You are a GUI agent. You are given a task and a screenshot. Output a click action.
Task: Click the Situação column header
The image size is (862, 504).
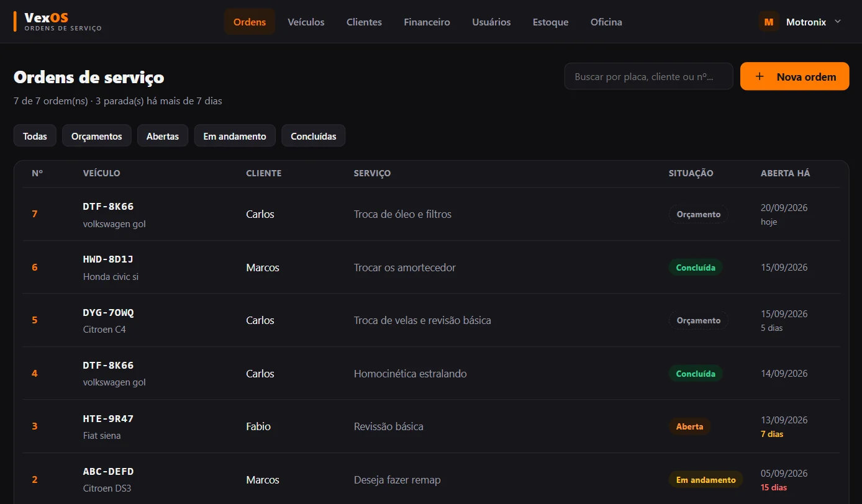point(691,173)
